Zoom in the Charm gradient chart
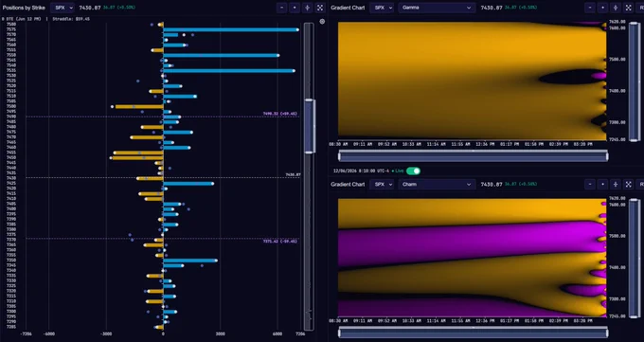 tap(603, 185)
